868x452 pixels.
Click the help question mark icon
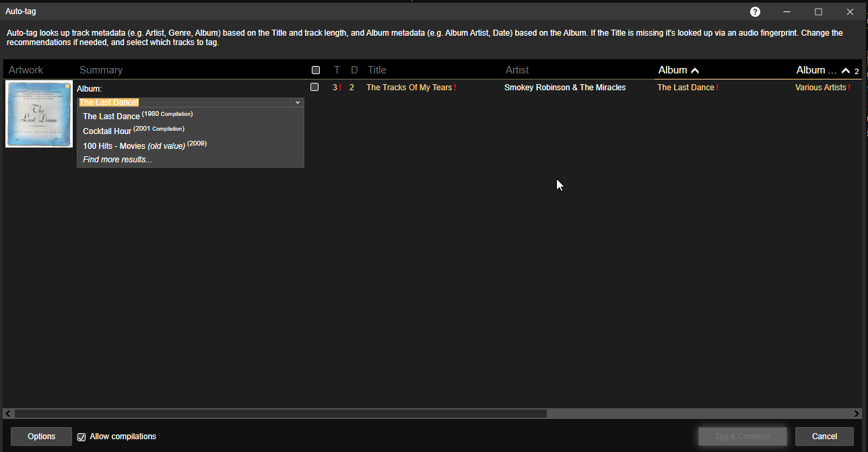pos(755,12)
